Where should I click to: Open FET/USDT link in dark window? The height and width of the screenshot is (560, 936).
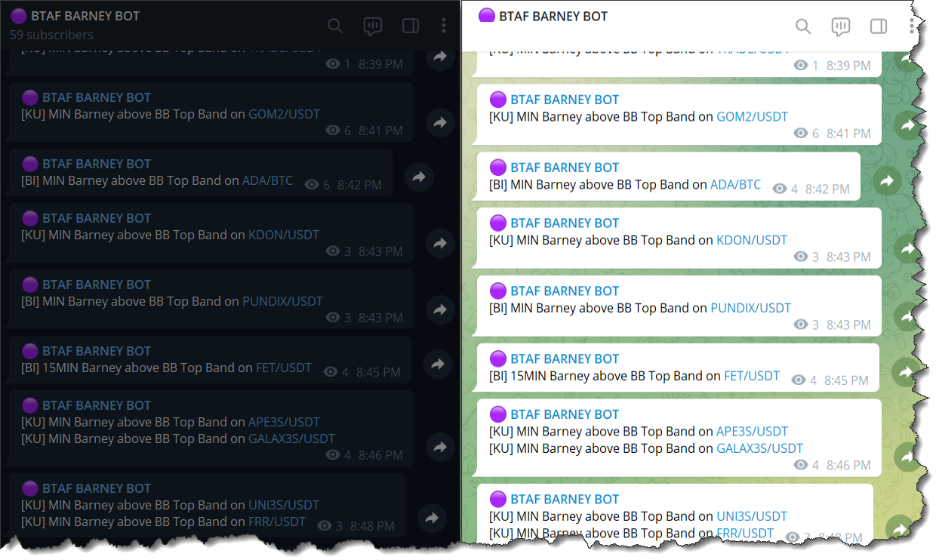[x=284, y=368]
